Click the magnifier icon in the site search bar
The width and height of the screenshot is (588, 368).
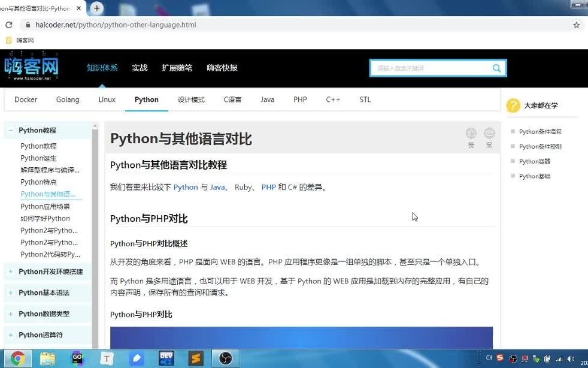[x=496, y=68]
